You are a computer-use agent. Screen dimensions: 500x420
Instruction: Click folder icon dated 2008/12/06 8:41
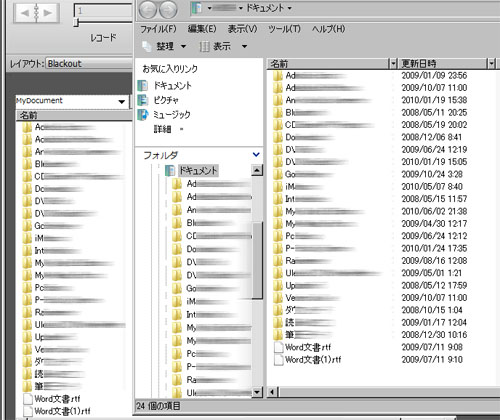[x=278, y=137]
